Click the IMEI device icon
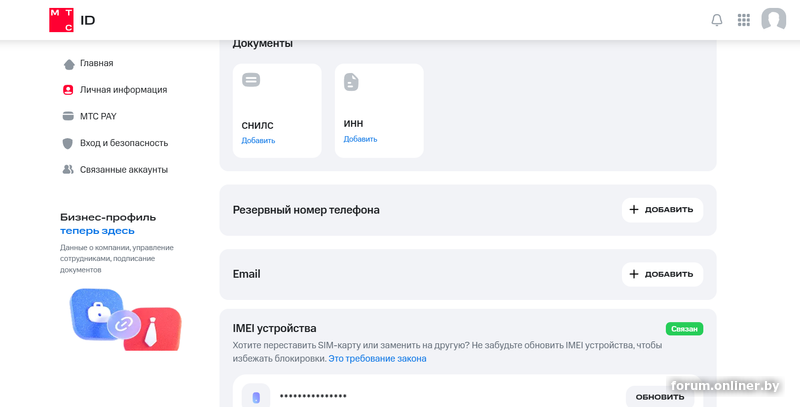This screenshot has height=407, width=800. (256, 397)
